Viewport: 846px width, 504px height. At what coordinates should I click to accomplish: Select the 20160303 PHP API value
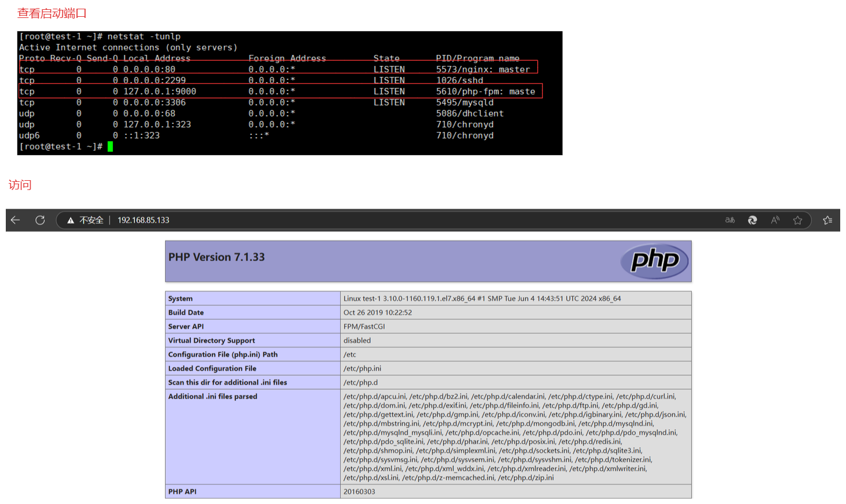[359, 492]
